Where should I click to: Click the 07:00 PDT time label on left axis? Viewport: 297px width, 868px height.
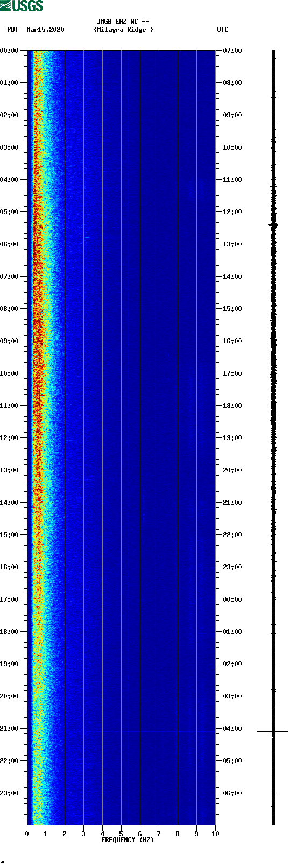[x=9, y=277]
